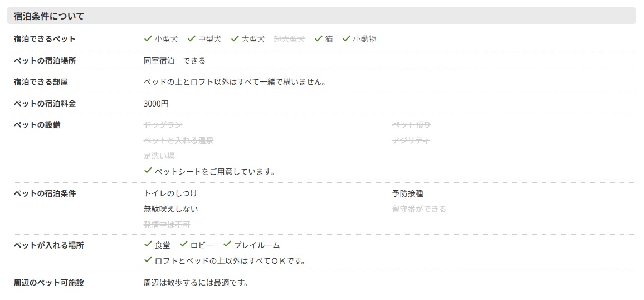This screenshot has width=644, height=300.
Task: Click the checkmark beside ペットシートをご用意しています
Action: coord(148,171)
